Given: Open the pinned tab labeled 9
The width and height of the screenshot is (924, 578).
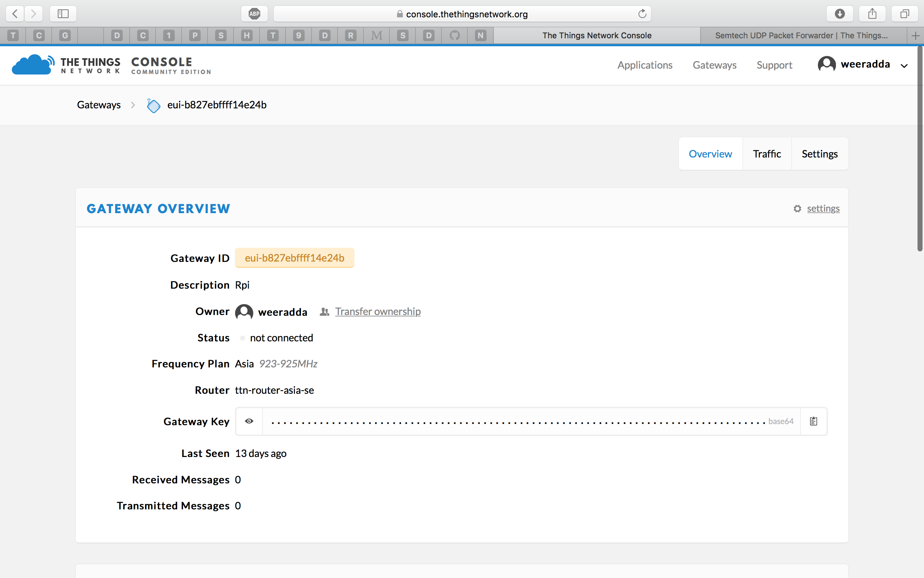Looking at the screenshot, I should (x=298, y=35).
